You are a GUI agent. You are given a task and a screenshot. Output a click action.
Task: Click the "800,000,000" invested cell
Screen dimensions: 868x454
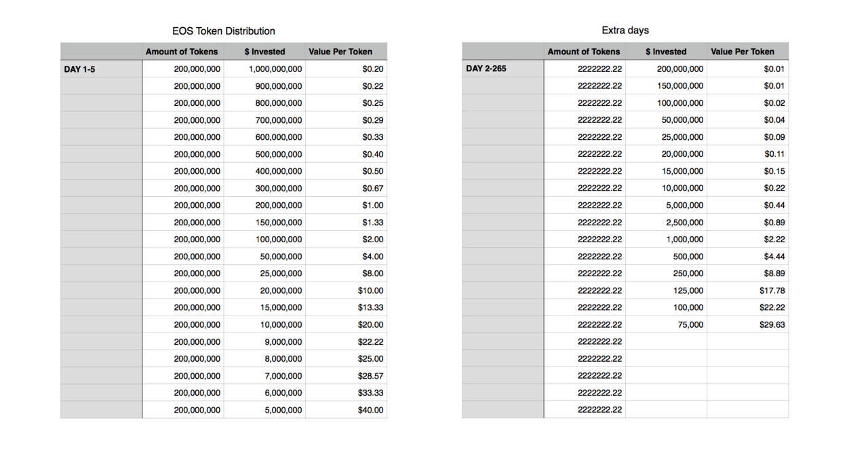(264, 103)
